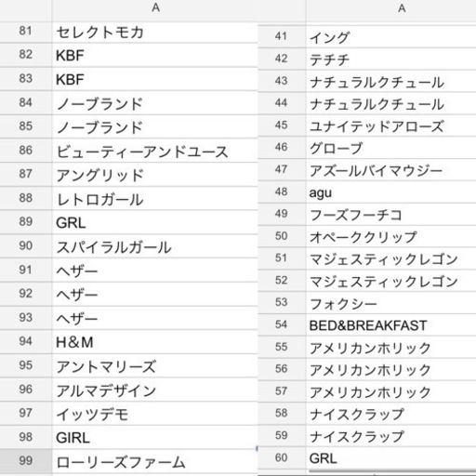
Task: Select the agu cell in row 48
Action: 391,192
